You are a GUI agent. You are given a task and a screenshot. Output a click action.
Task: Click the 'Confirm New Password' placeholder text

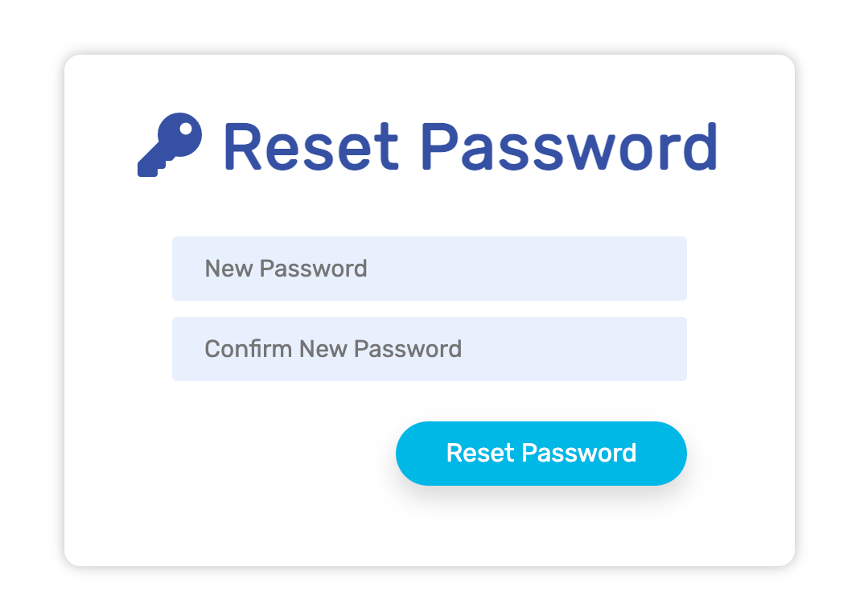pos(333,349)
